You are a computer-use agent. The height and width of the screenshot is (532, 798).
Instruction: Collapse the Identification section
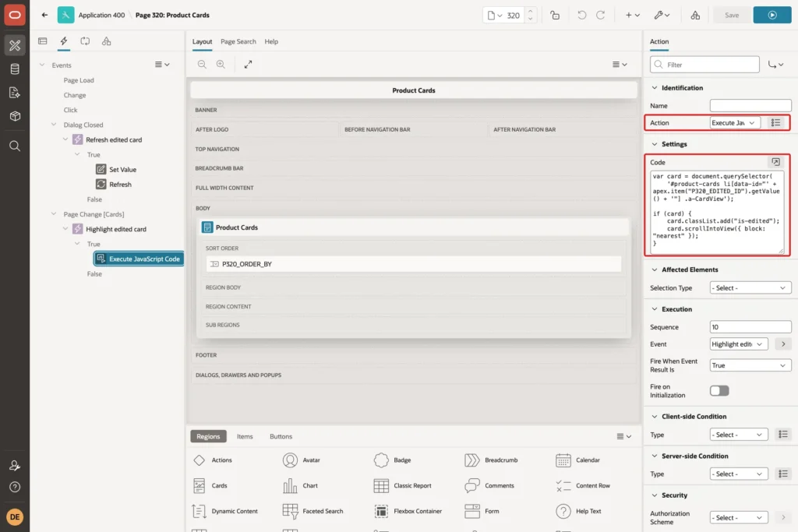point(655,88)
